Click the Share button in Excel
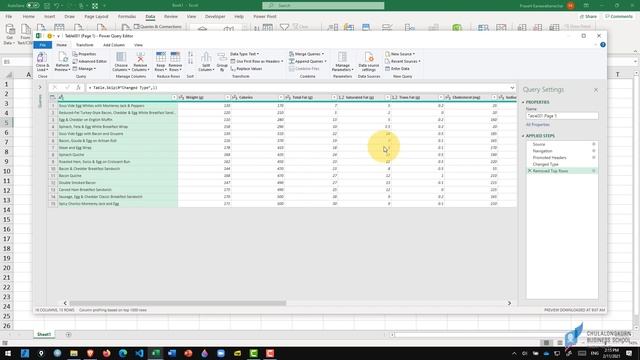The height and width of the screenshot is (360, 640). 588,17
